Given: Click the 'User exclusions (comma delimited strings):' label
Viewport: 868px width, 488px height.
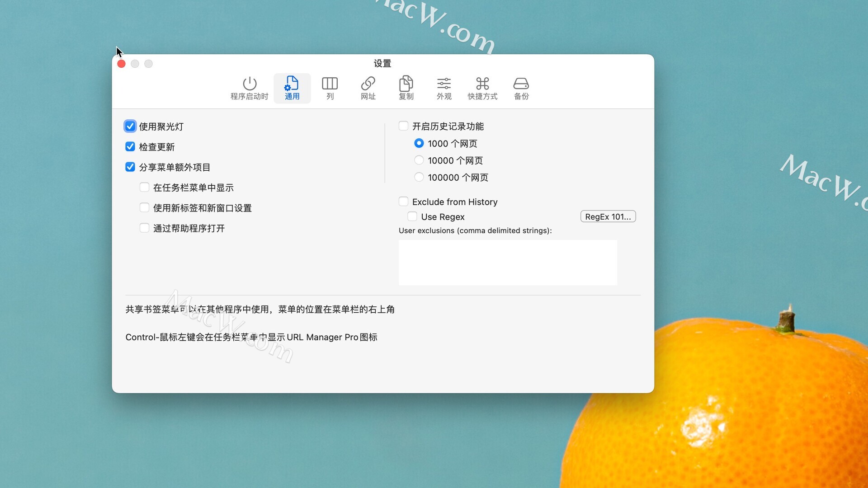Looking at the screenshot, I should [x=475, y=230].
